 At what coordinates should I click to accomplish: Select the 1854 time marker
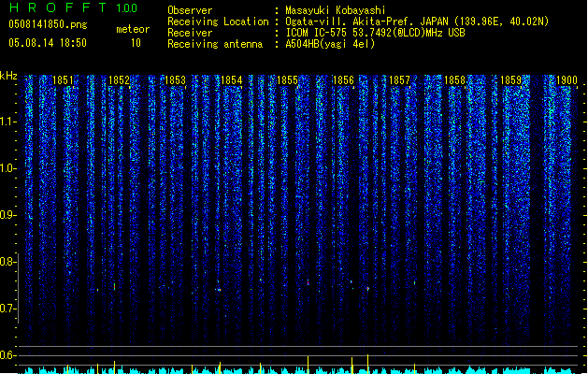[x=232, y=80]
